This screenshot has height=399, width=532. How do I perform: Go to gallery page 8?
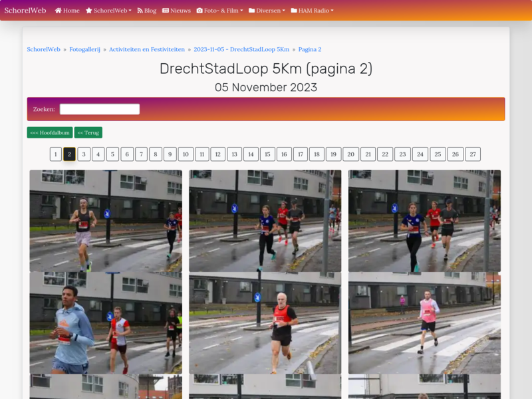click(156, 154)
